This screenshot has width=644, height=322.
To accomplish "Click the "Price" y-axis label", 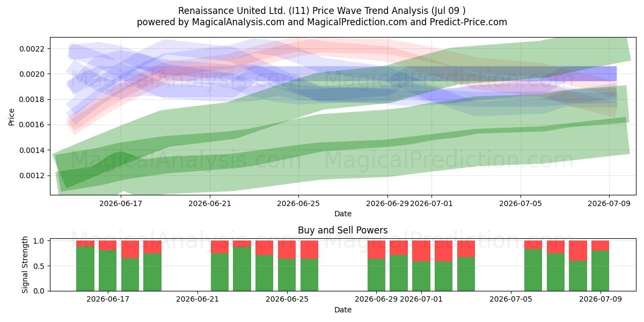I will (12, 116).
